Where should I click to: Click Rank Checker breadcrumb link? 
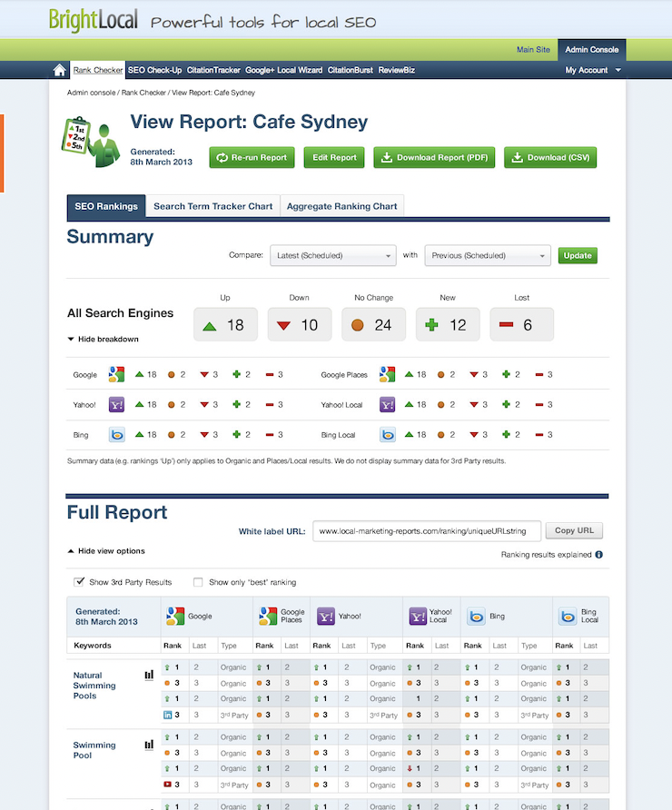tap(143, 93)
